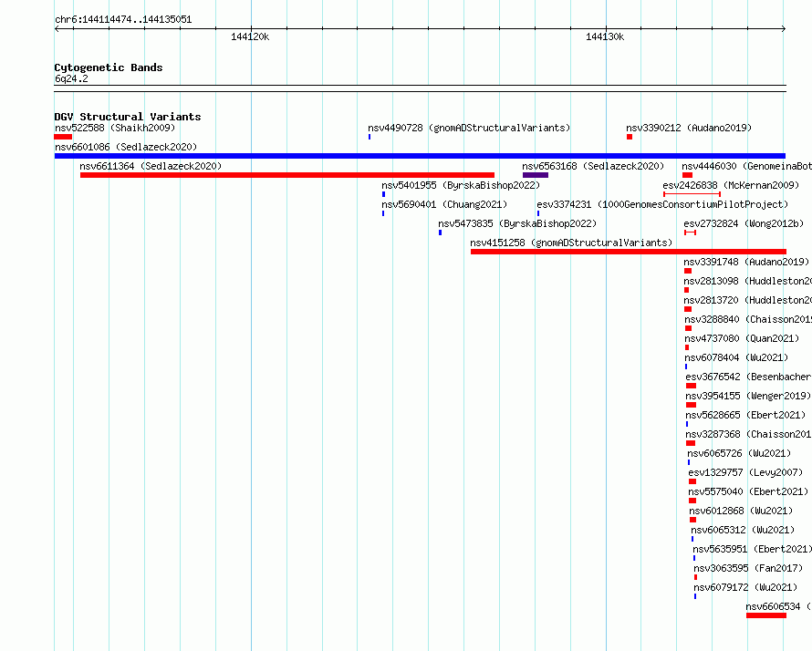Click the red nsv4151258 variant bar
Screen dimensions: 812x651
[629, 252]
